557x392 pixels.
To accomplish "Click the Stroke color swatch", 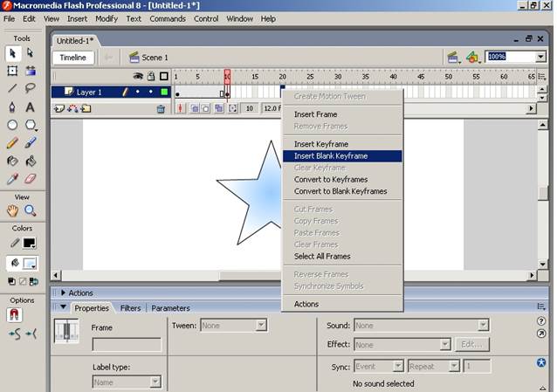I will tap(29, 243).
